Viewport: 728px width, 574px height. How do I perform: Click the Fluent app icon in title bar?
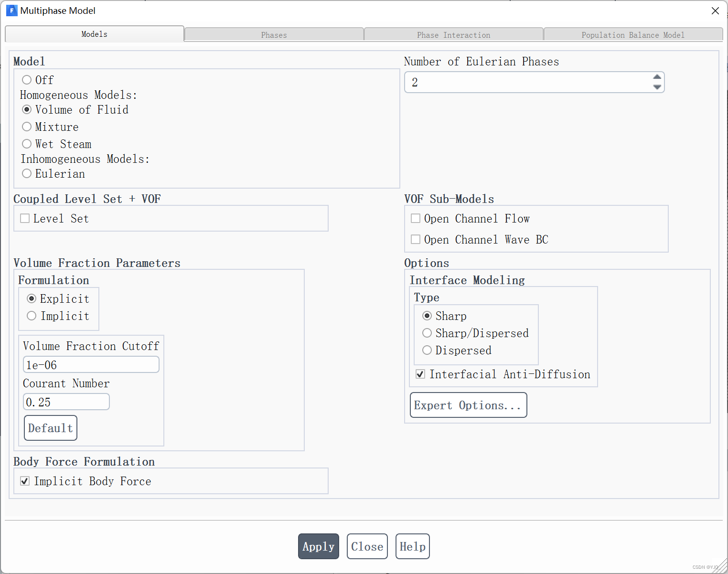(11, 11)
